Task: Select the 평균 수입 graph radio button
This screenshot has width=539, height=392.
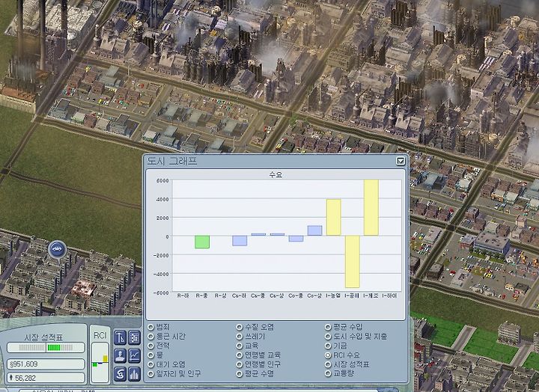Action: point(328,327)
